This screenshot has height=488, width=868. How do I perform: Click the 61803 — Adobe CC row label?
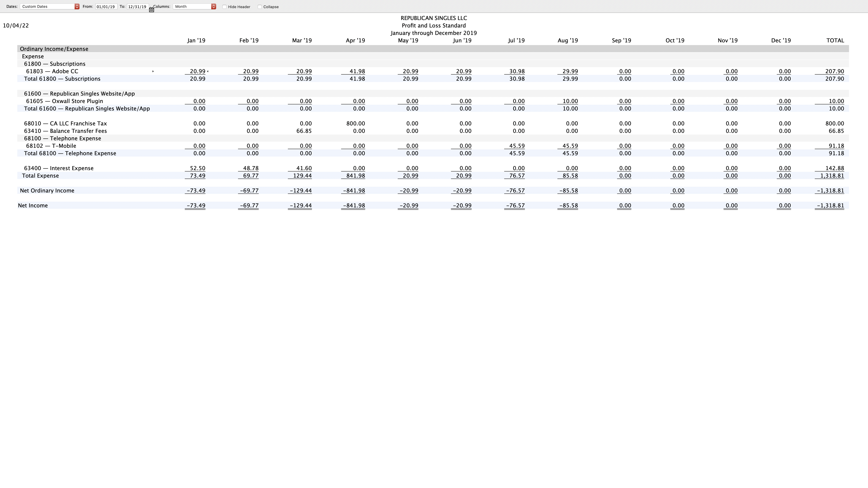click(52, 71)
